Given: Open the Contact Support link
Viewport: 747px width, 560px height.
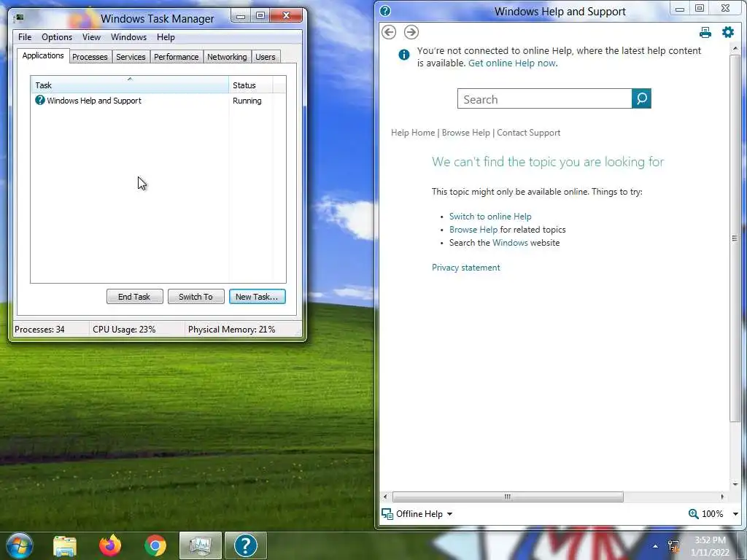Looking at the screenshot, I should 528,133.
